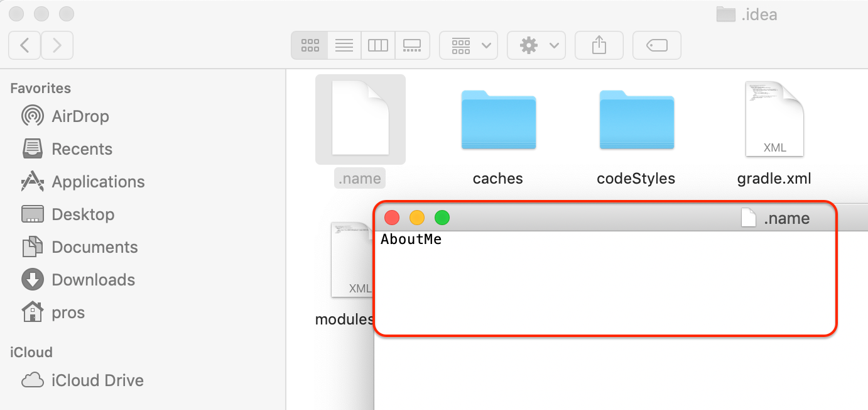Switch to icon view mode
Viewport: 868px width, 410px height.
[x=309, y=45]
